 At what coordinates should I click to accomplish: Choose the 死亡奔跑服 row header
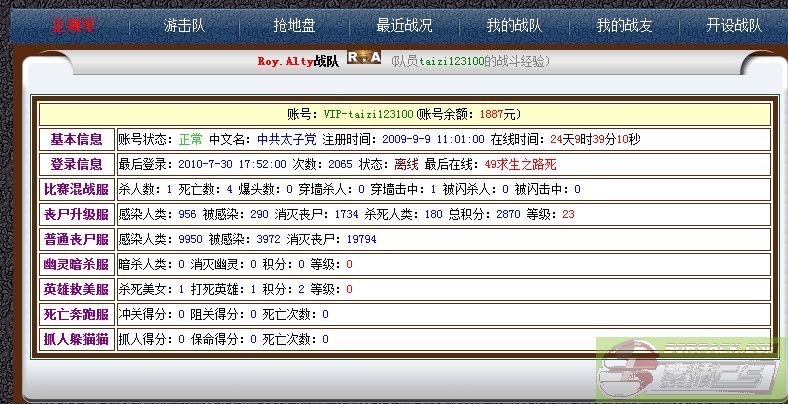(x=76, y=314)
